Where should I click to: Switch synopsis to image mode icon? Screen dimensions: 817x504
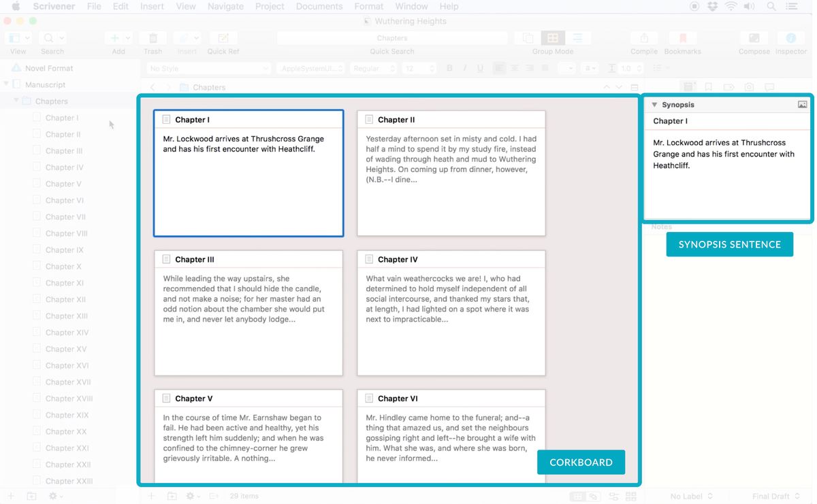click(x=803, y=105)
